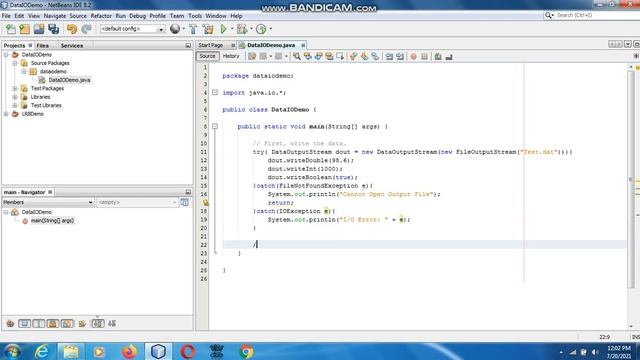
Task: Click the clock in the system tray
Action: click(619, 352)
